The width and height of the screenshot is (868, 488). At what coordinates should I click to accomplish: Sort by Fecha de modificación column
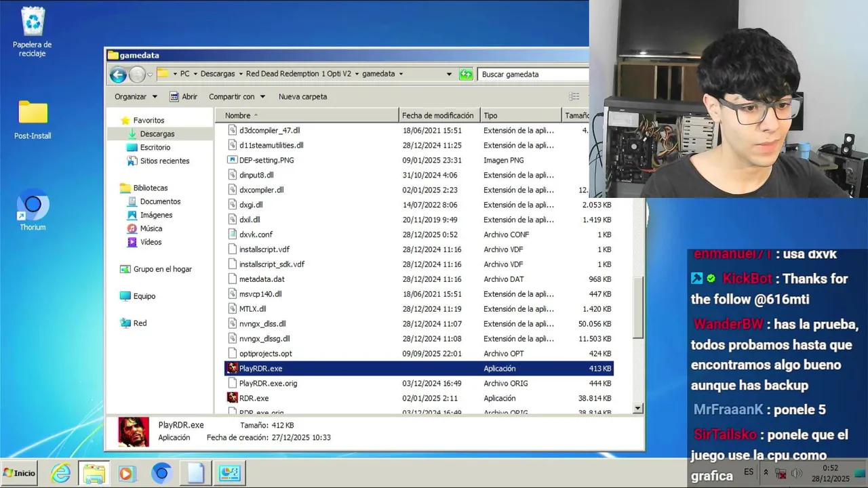click(439, 115)
